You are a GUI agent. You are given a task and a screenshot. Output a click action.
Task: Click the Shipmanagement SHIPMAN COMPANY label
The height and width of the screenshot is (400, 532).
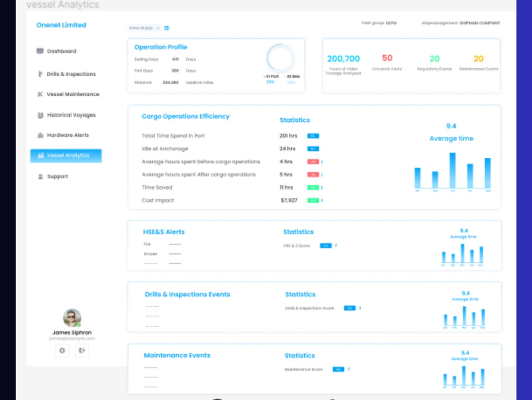tap(461, 23)
